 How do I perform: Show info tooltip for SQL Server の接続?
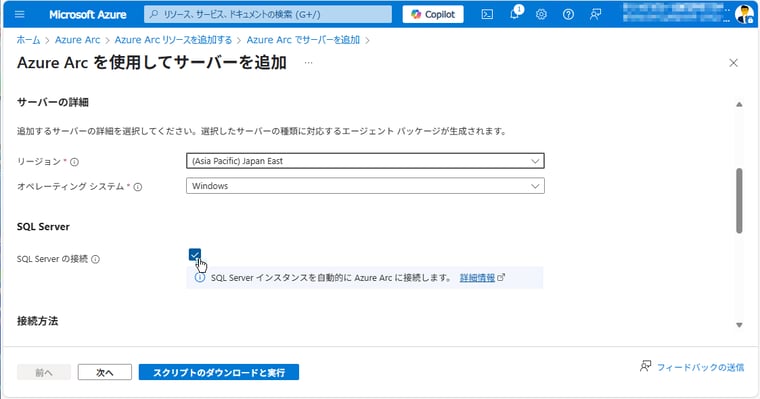[95, 259]
